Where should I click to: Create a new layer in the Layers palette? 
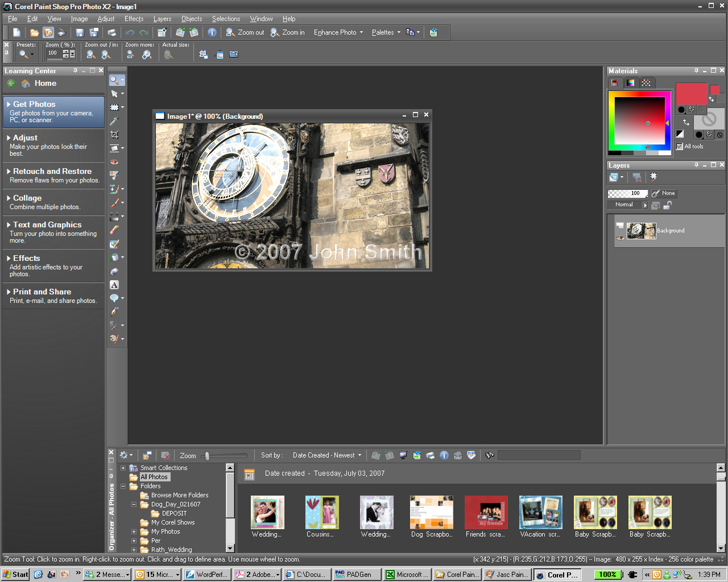click(613, 177)
